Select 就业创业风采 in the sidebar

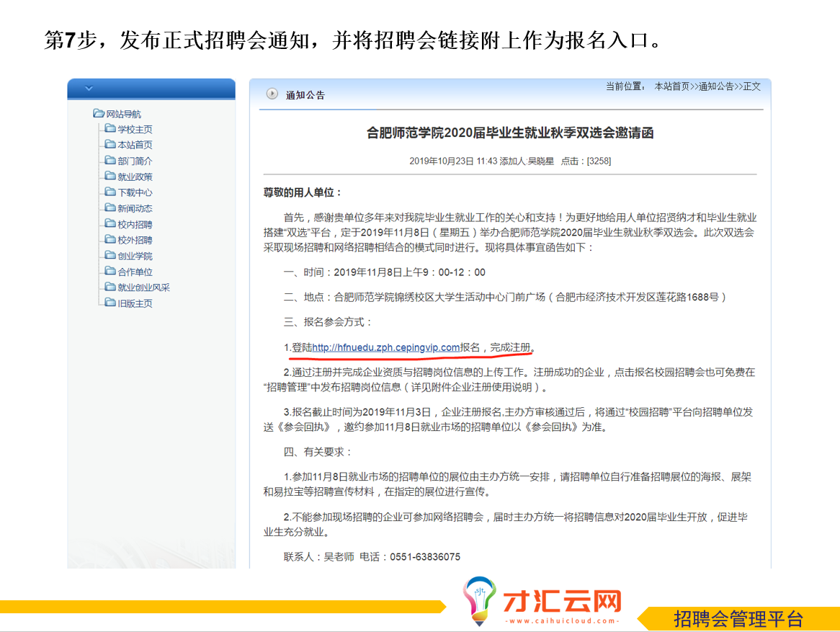(x=143, y=288)
